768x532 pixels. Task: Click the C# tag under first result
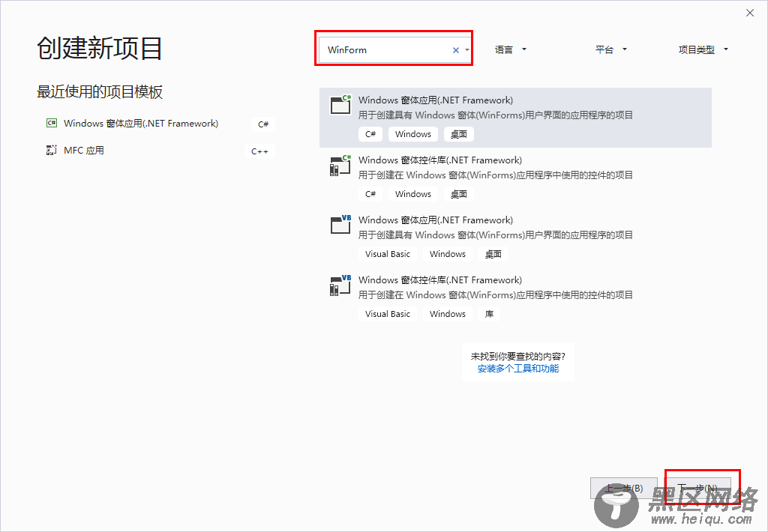click(x=370, y=134)
